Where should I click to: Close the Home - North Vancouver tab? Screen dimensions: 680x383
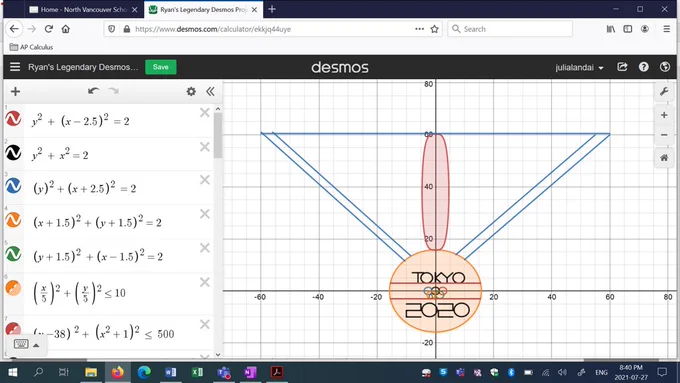pyautogui.click(x=135, y=10)
